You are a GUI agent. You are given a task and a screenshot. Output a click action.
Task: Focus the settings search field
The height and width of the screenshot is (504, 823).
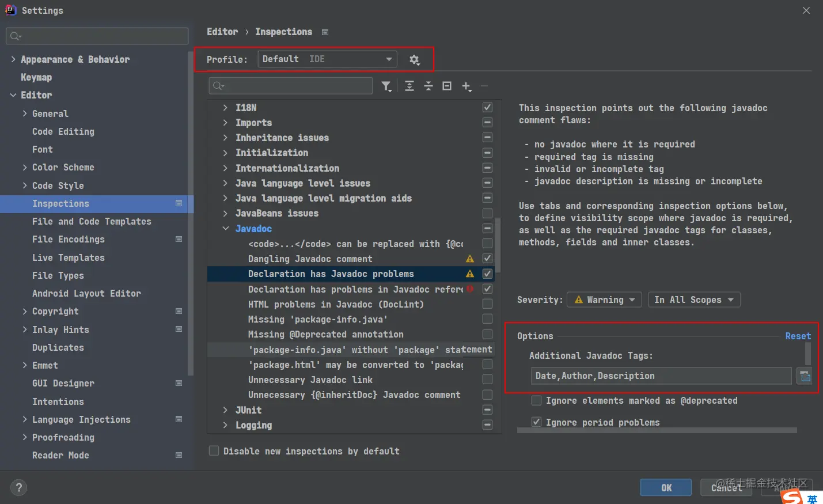pyautogui.click(x=97, y=36)
